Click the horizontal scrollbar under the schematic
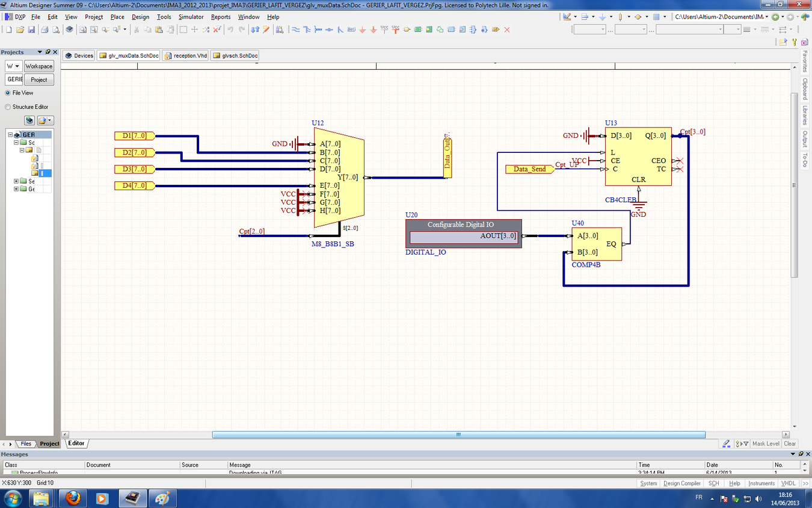 tap(458, 435)
